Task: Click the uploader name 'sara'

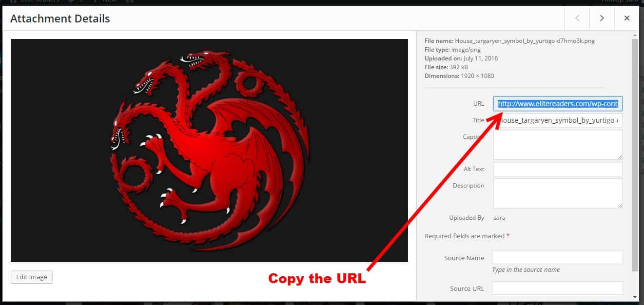Action: (499, 218)
